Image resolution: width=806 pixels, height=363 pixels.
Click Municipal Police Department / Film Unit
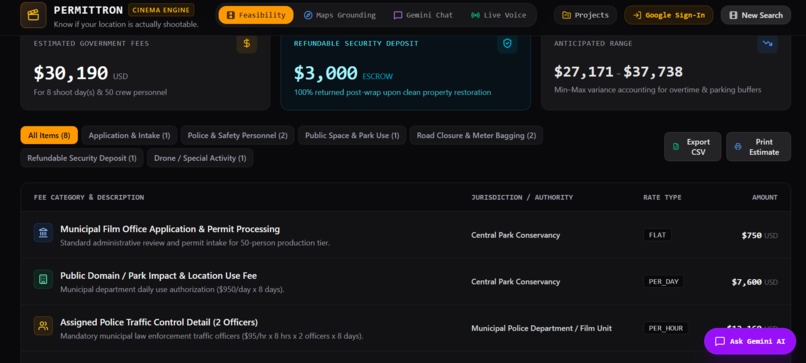point(541,328)
